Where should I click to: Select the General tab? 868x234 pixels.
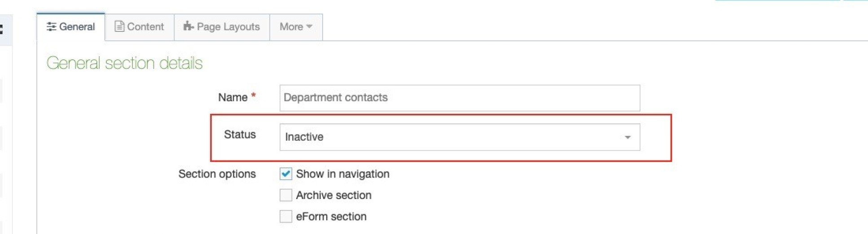[71, 27]
